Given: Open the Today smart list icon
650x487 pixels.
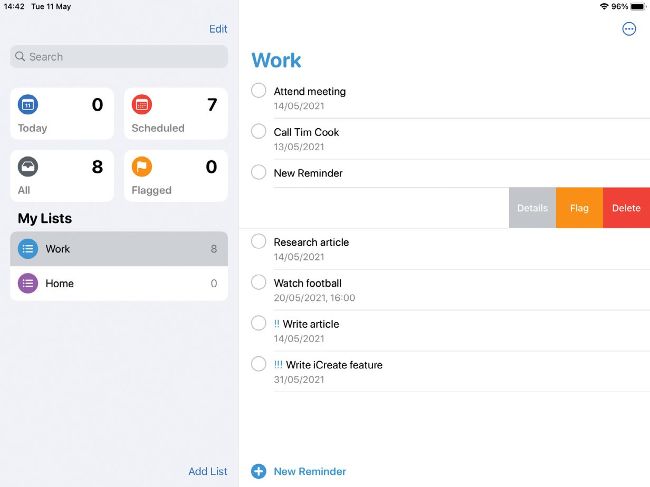Looking at the screenshot, I should (x=28, y=105).
